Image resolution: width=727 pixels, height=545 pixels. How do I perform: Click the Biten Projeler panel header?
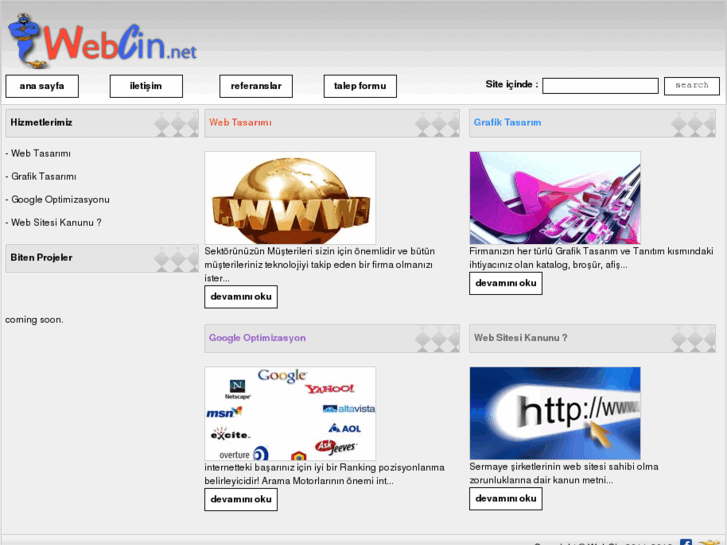pos(102,258)
